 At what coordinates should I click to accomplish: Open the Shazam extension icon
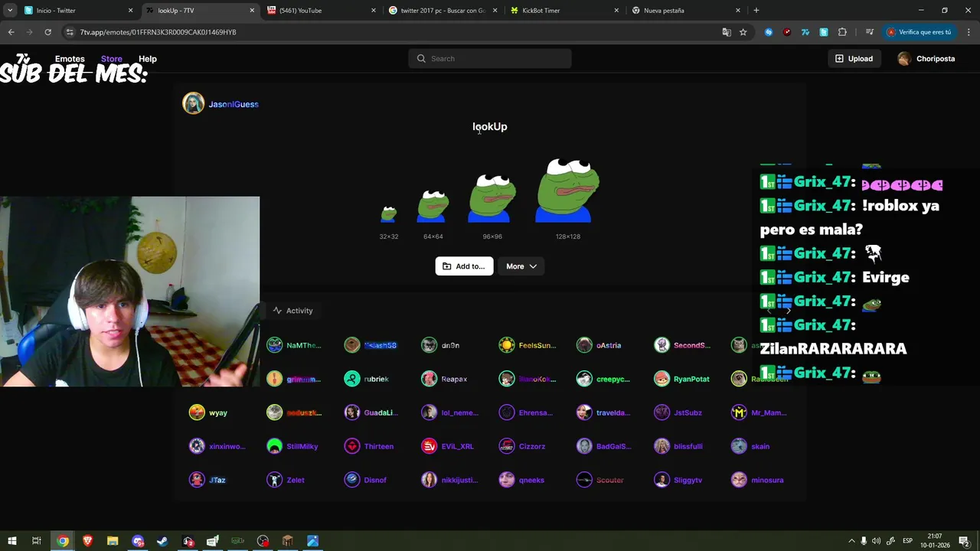pos(769,32)
